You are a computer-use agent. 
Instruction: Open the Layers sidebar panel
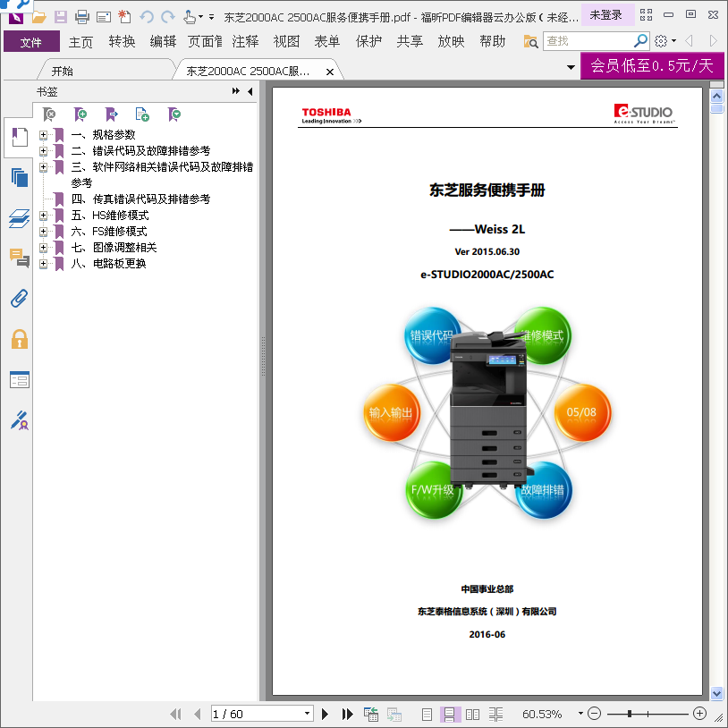pos(19,218)
